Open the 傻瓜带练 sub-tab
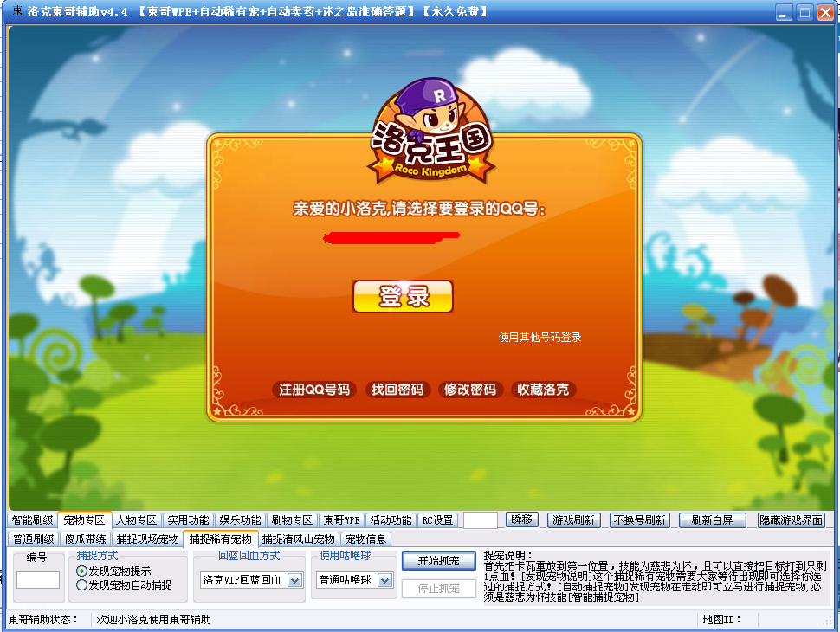Viewport: 840px width, 632px height. pos(85,538)
